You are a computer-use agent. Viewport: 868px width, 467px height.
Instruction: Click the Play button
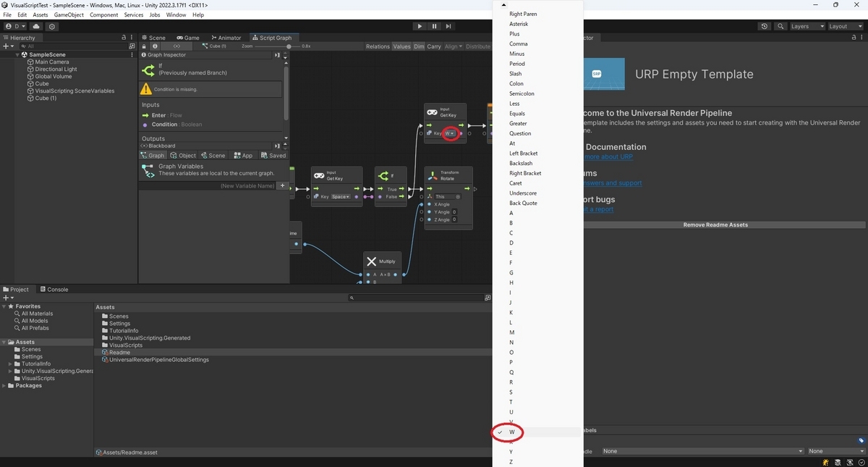[x=420, y=26]
